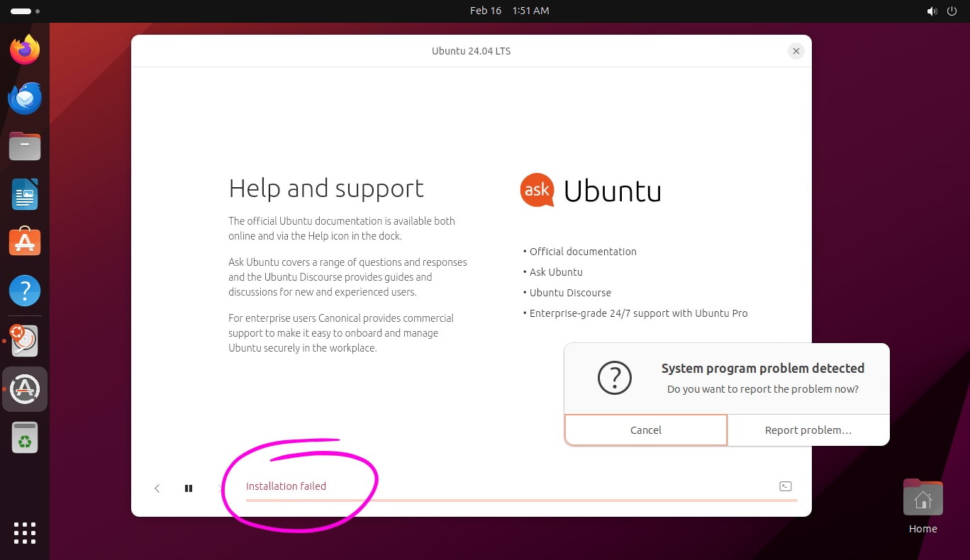Go to previous slide with left chevron
970x560 pixels.
pos(157,488)
